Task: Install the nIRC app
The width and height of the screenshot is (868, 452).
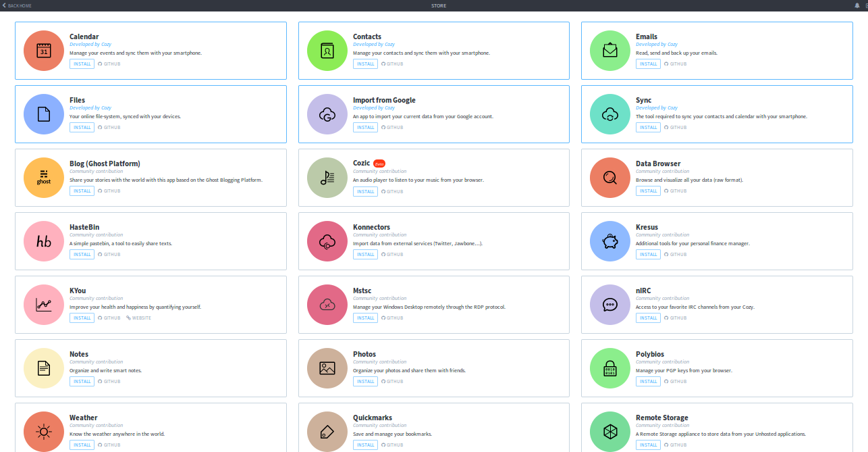Action: (x=649, y=318)
